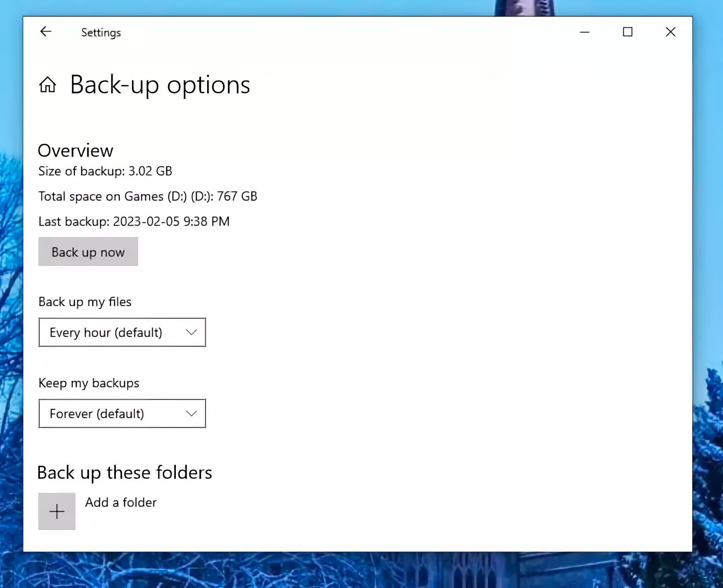This screenshot has width=723, height=588.
Task: Click the Back-up options page heading
Action: click(x=160, y=85)
